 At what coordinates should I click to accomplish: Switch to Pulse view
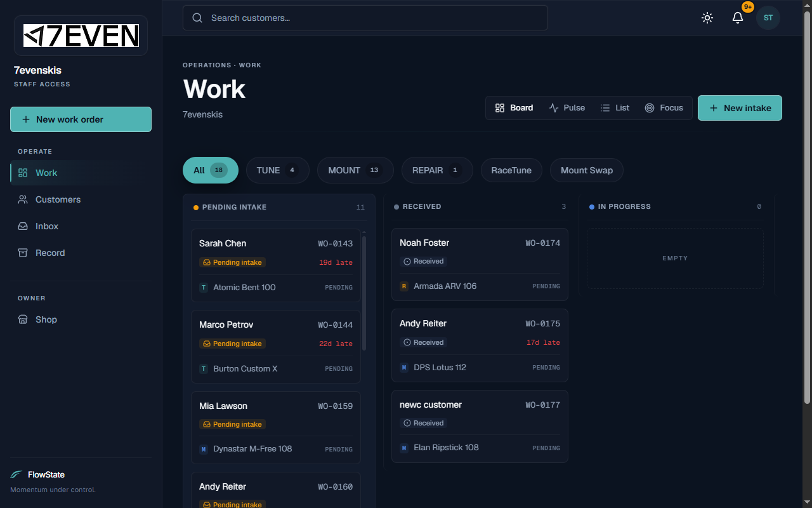tap(567, 108)
